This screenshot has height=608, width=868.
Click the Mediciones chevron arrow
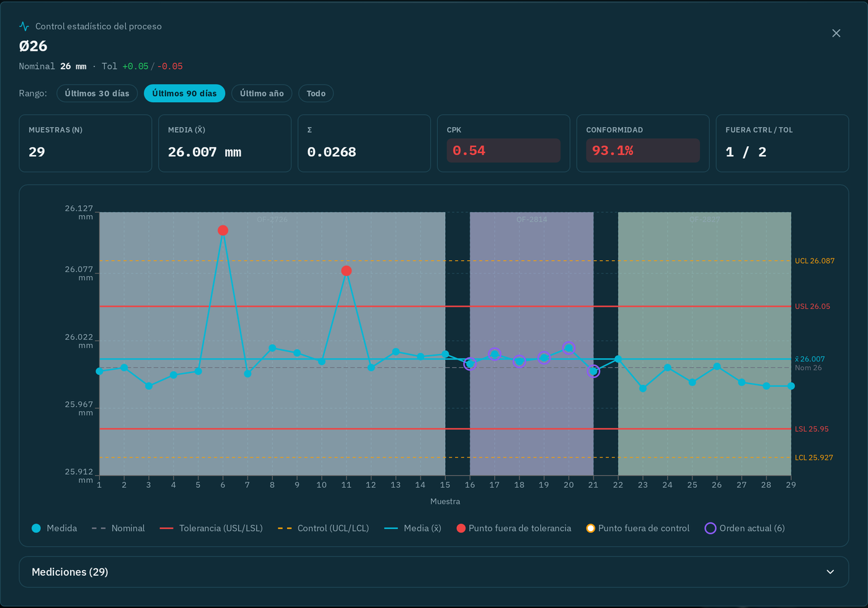pyautogui.click(x=830, y=572)
